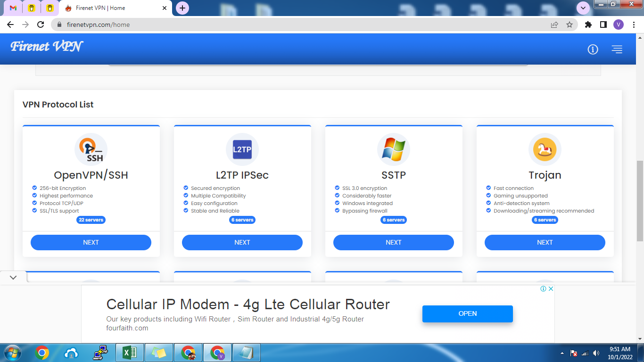The height and width of the screenshot is (362, 644).
Task: Open the Extensions puzzle icon
Action: [588, 25]
